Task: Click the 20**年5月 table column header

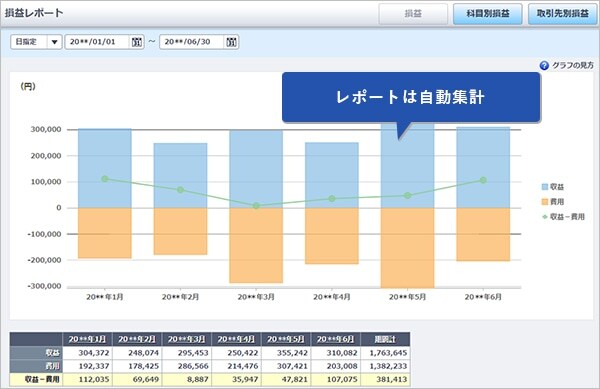Action: pyautogui.click(x=286, y=339)
